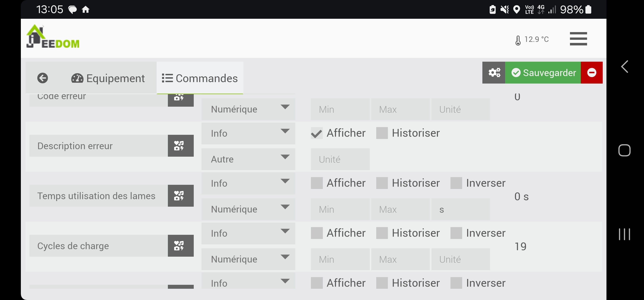Image resolution: width=644 pixels, height=300 pixels.
Task: Tap the location icon in status bar
Action: tap(516, 10)
